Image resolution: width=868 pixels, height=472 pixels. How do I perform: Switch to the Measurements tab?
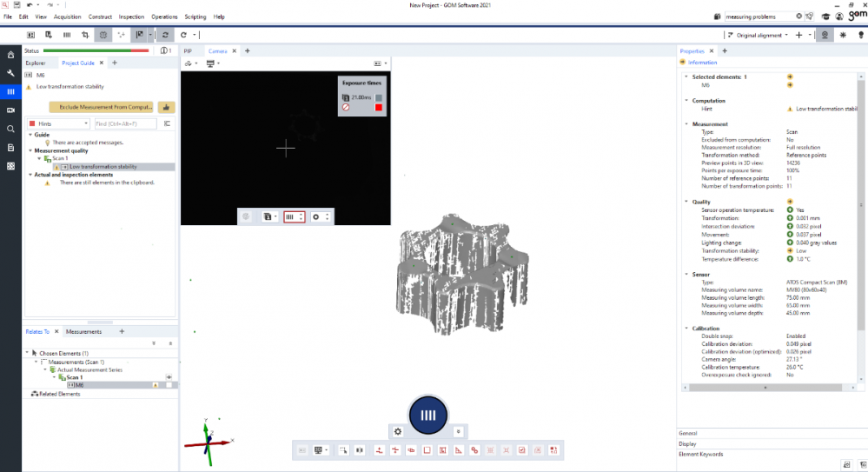pyautogui.click(x=83, y=332)
